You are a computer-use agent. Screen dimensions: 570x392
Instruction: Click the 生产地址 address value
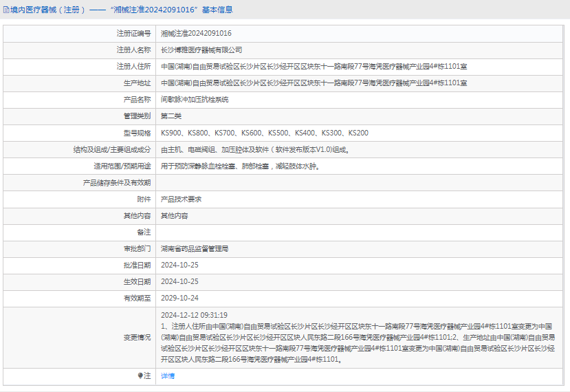pyautogui.click(x=314, y=83)
